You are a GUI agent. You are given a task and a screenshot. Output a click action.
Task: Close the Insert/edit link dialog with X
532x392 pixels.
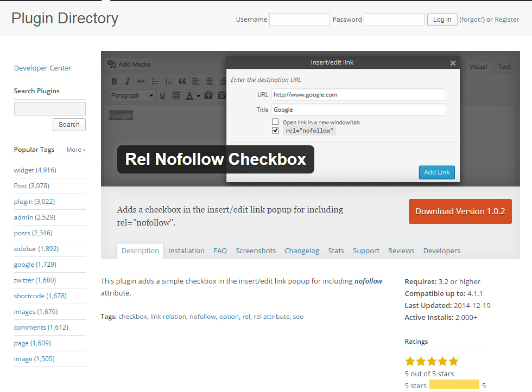tap(453, 63)
